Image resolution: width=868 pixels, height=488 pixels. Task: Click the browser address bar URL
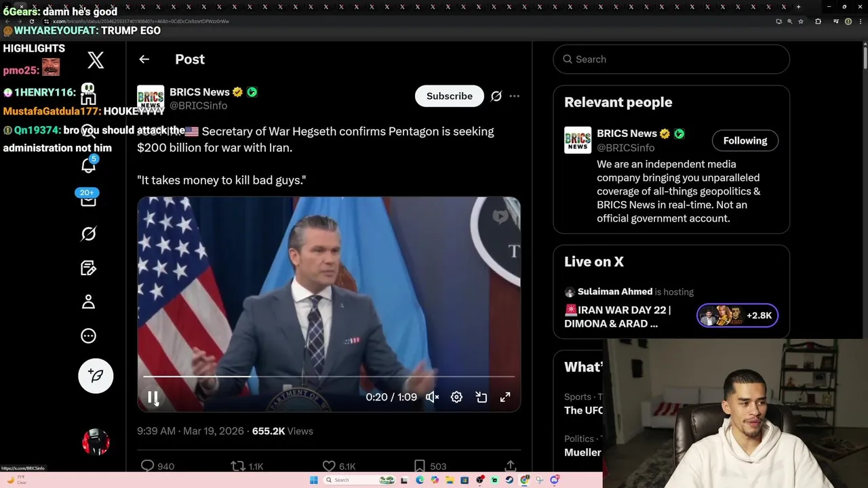pyautogui.click(x=141, y=21)
